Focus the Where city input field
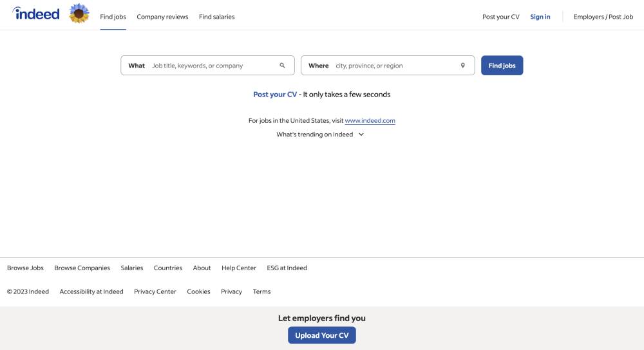Viewport: 644px width, 350px height. point(388,65)
